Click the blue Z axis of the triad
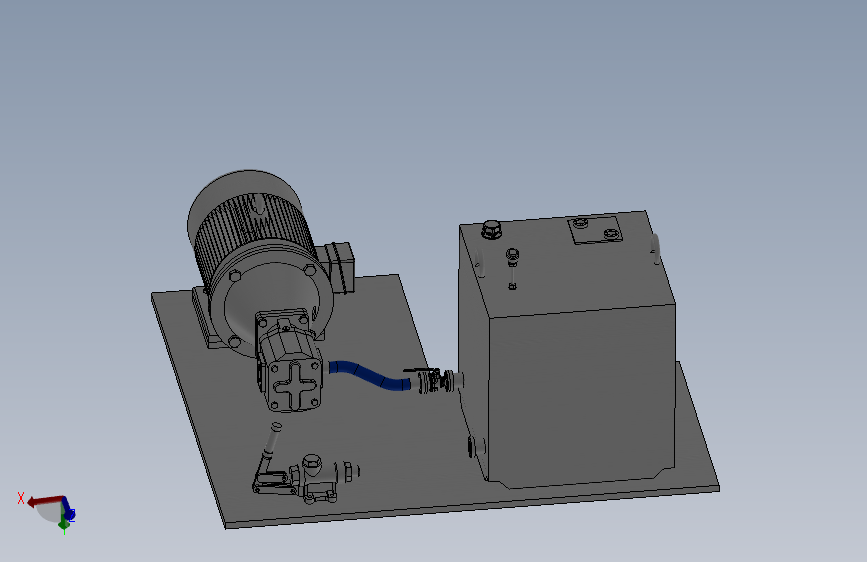This screenshot has width=867, height=562. [x=69, y=509]
